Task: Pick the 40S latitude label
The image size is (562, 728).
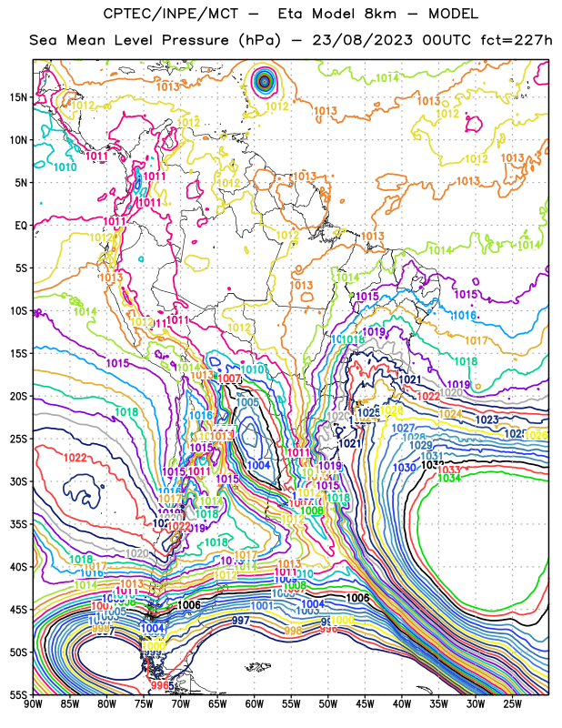Action: (18, 567)
